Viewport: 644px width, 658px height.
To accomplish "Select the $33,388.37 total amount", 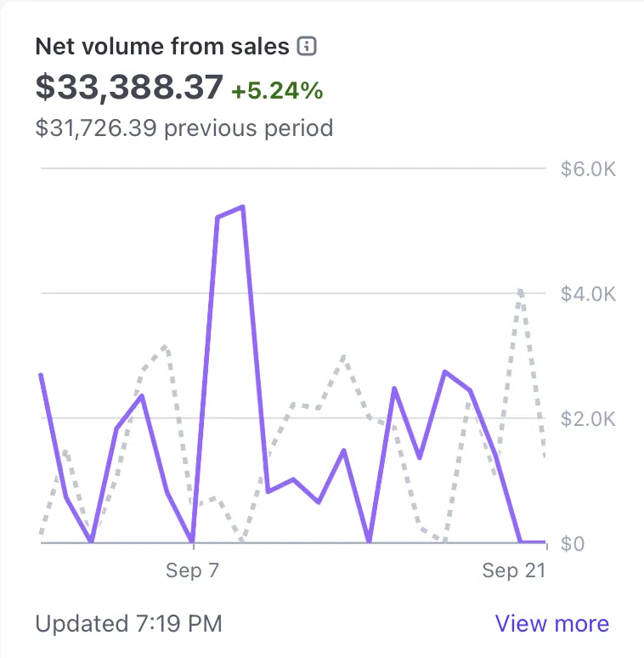I will pyautogui.click(x=129, y=87).
